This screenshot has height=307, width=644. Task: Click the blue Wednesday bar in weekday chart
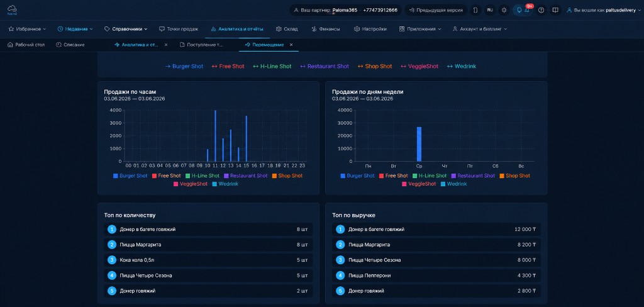(x=419, y=144)
